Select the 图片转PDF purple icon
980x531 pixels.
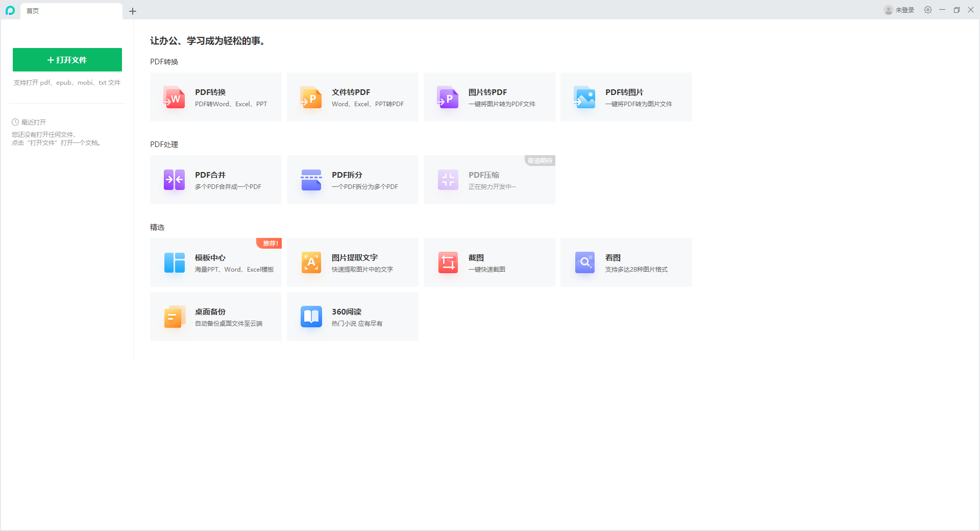448,97
